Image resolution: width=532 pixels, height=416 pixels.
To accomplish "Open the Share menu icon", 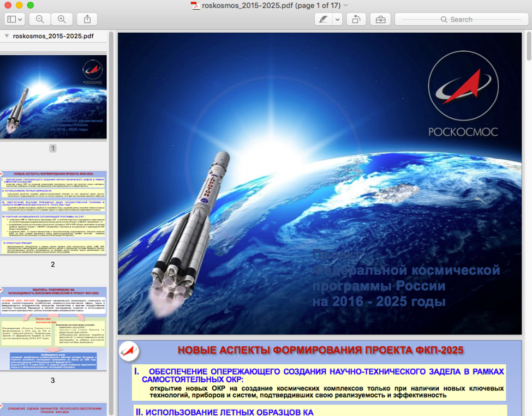I will (x=87, y=19).
